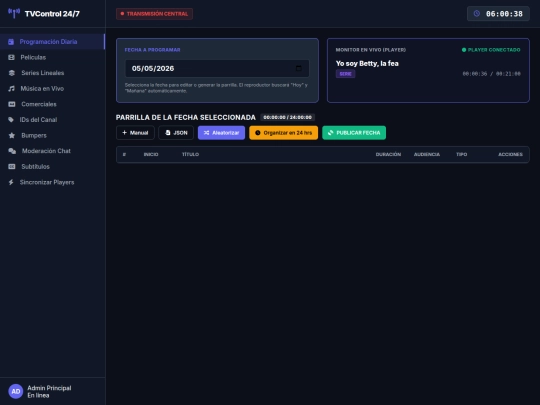Click the Programación Diaria calendar icon
This screenshot has height=405, width=540.
11,42
